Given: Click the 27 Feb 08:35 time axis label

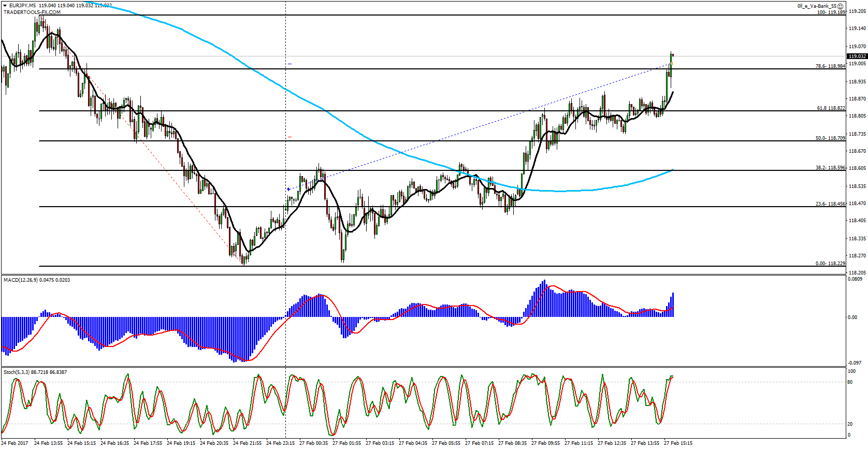Looking at the screenshot, I should pos(512,443).
